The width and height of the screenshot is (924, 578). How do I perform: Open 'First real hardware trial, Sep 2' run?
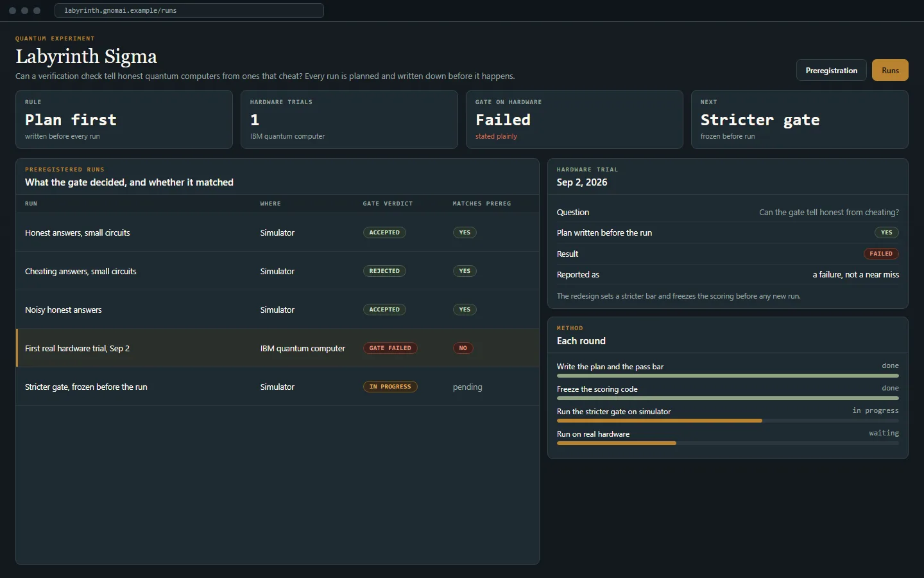click(277, 348)
